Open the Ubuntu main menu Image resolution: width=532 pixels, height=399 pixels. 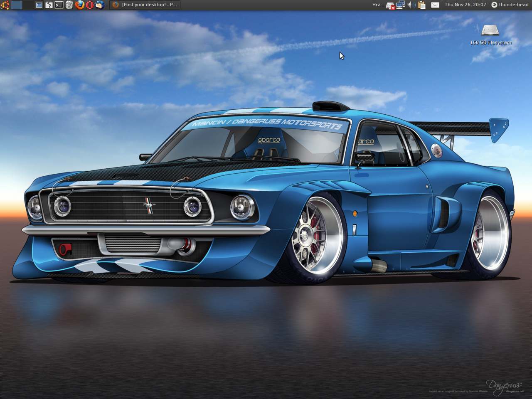pos(5,5)
